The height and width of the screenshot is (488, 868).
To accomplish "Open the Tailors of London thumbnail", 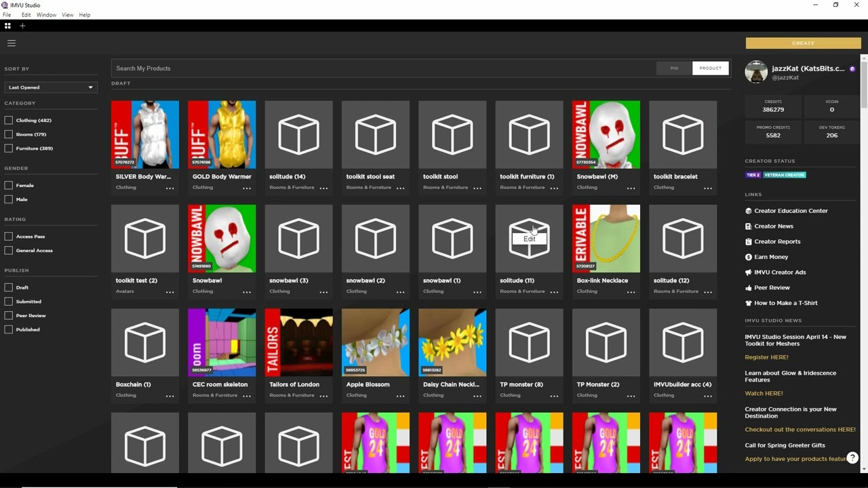I will [x=299, y=342].
